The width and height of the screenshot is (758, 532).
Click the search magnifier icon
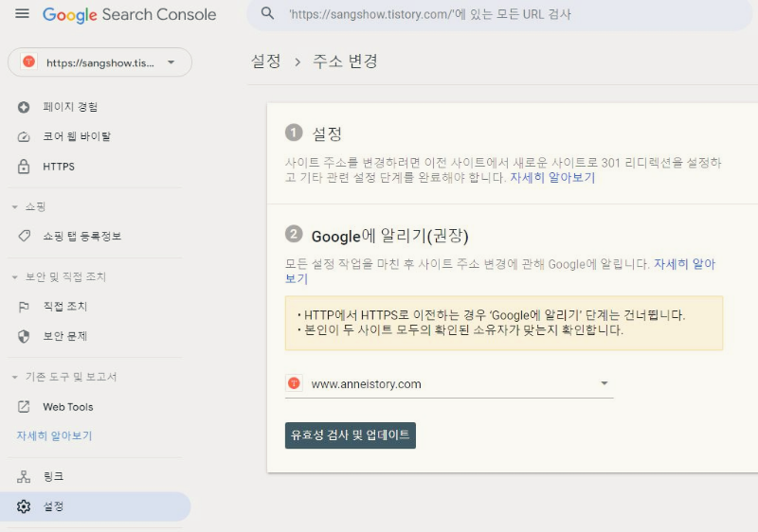click(x=267, y=13)
